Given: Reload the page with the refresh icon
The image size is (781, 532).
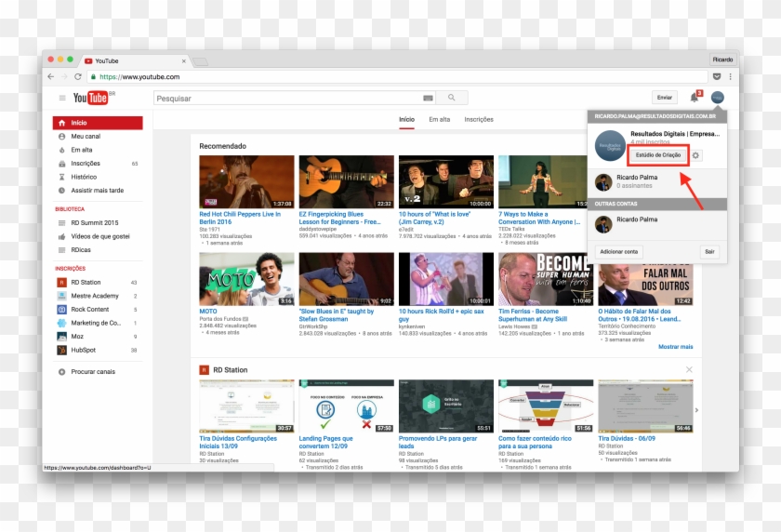Looking at the screenshot, I should tap(78, 76).
